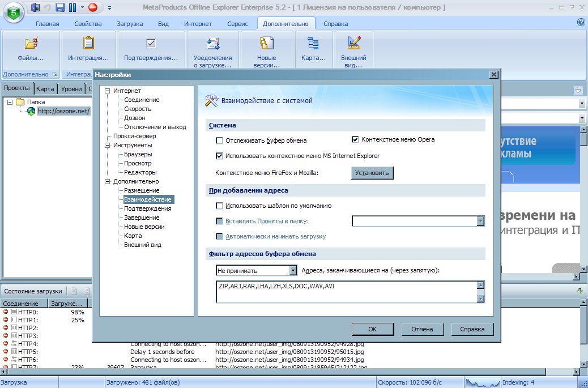588x388 pixels.
Task: Open the Справка ribbon tab
Action: [335, 24]
